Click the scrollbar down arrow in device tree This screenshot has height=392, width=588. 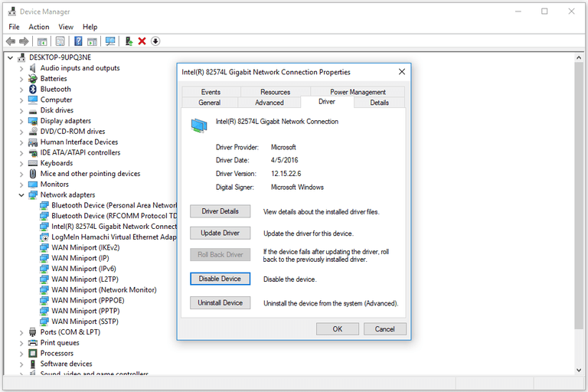(579, 371)
